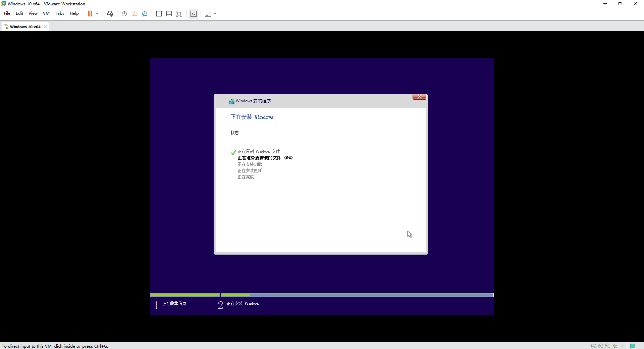Click the 正在收集信息 stage label

[x=174, y=303]
